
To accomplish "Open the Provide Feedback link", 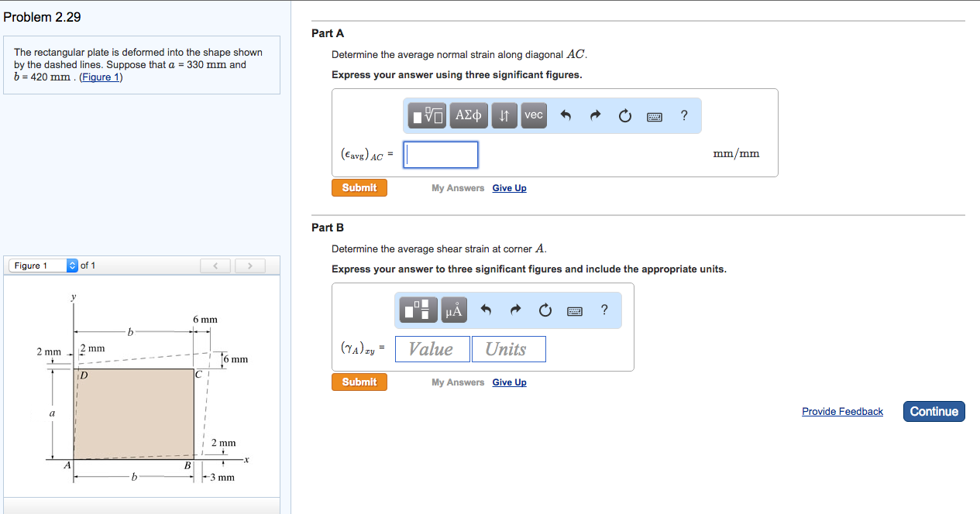I will pyautogui.click(x=842, y=412).
